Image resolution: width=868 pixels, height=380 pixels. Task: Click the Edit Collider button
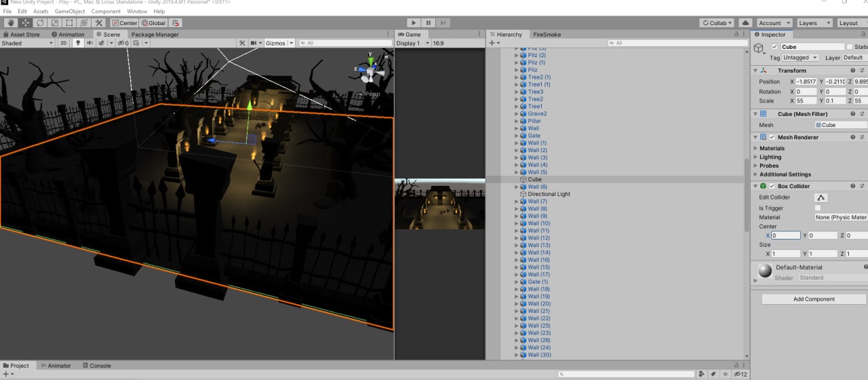[821, 197]
